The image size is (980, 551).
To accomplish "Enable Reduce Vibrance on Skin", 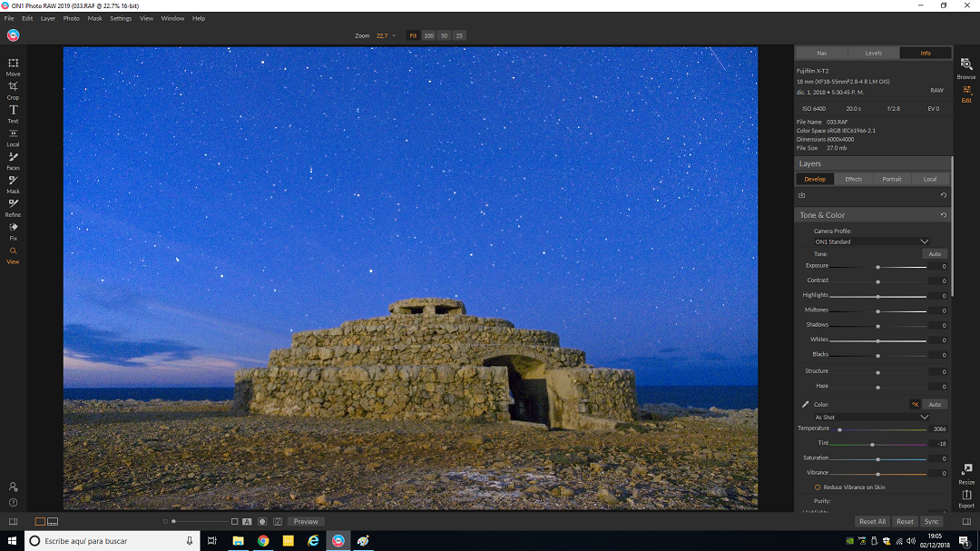I will 817,487.
